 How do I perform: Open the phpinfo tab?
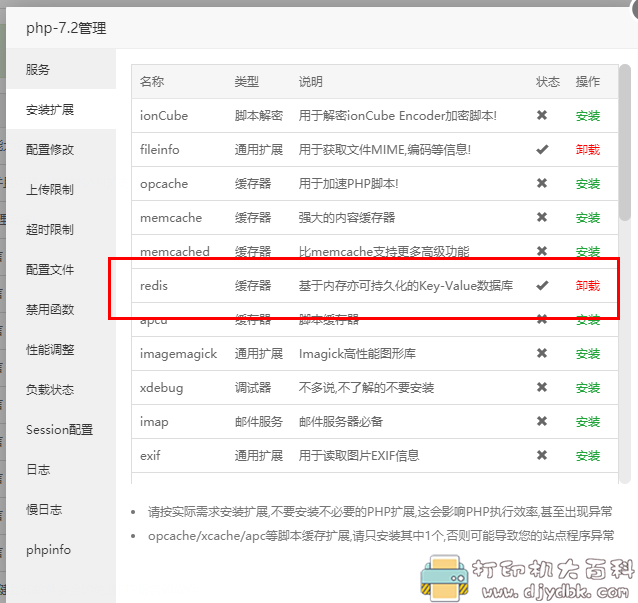click(61, 550)
